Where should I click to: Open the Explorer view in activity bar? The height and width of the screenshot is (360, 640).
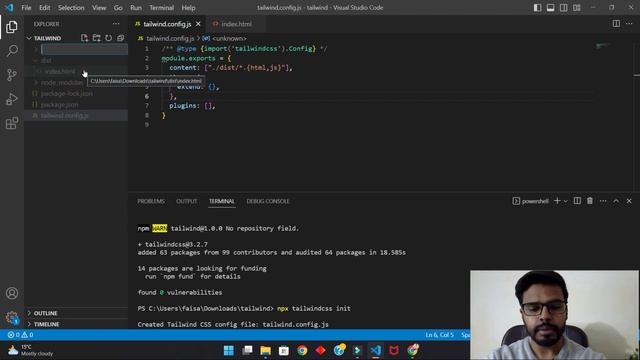coord(12,27)
